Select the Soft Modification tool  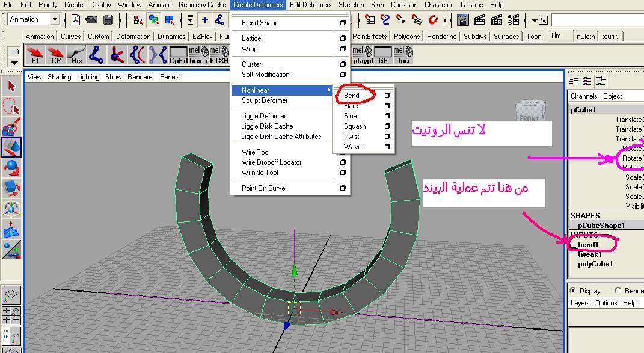(x=11, y=229)
